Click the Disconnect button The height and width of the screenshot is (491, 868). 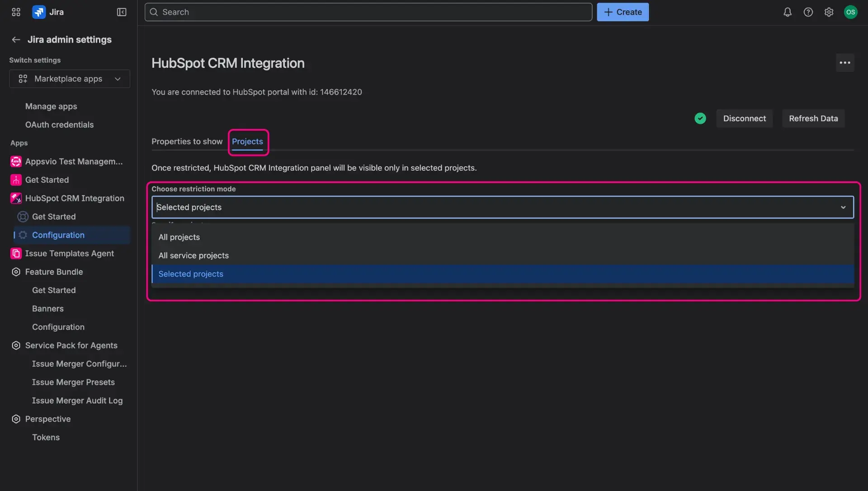click(745, 118)
